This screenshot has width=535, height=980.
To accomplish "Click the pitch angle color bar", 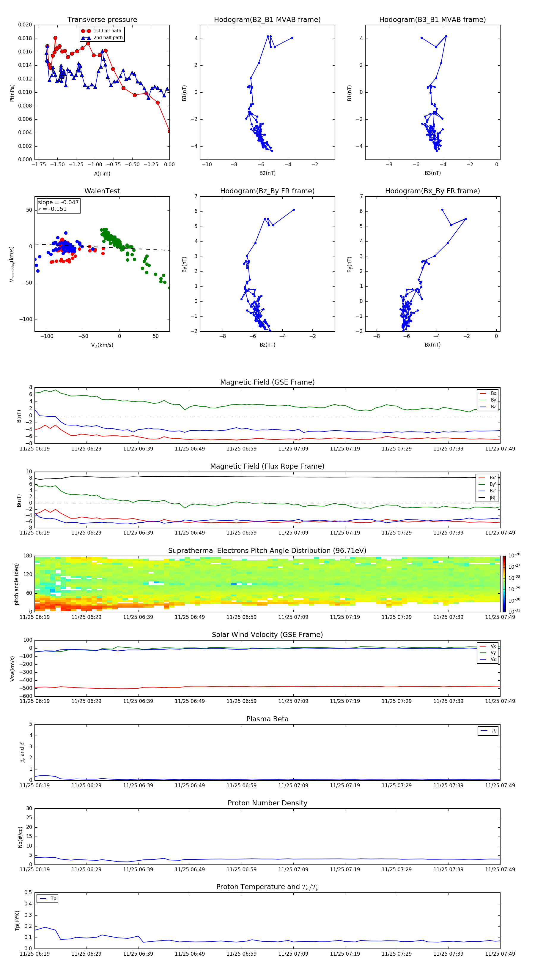I will tap(504, 584).
